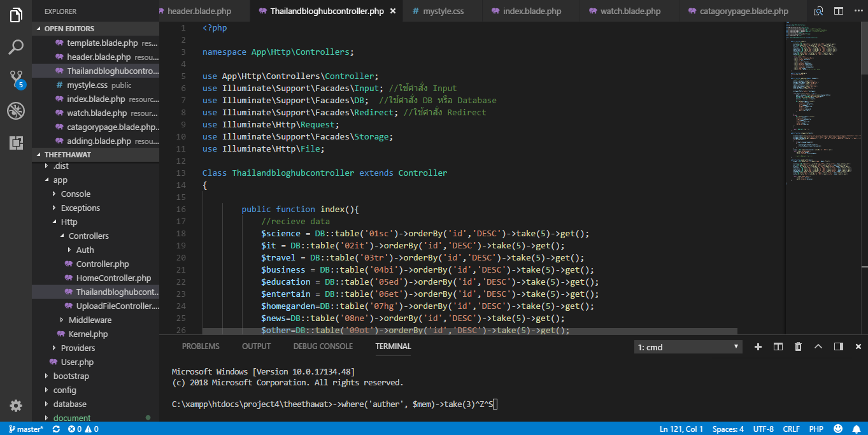
Task: Collapse the Http folder
Action: pyautogui.click(x=96, y=222)
